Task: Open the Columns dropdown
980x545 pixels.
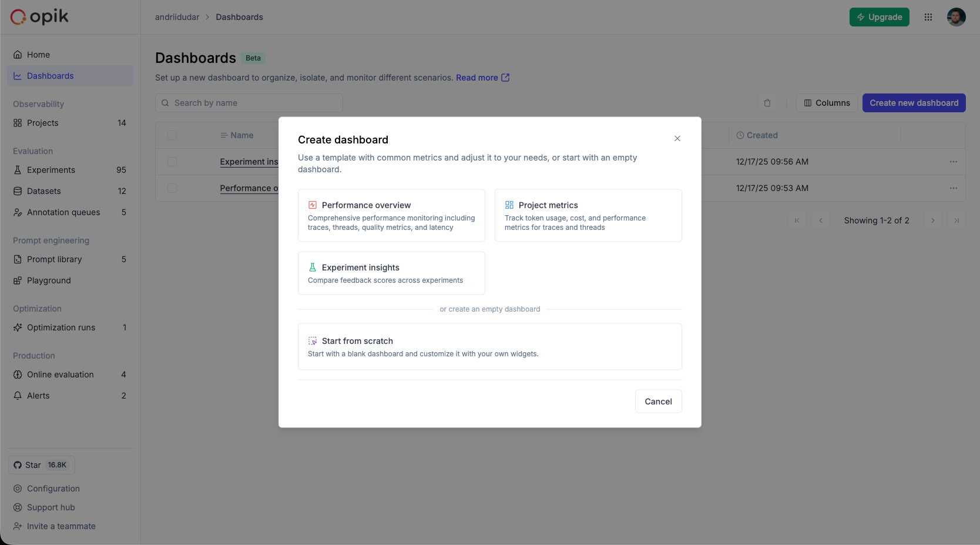Action: tap(827, 102)
